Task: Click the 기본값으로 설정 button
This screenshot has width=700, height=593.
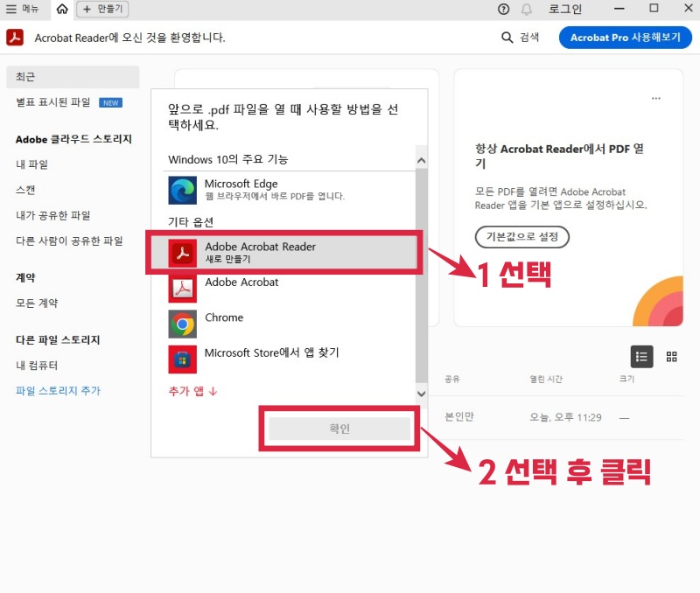Action: click(x=521, y=237)
